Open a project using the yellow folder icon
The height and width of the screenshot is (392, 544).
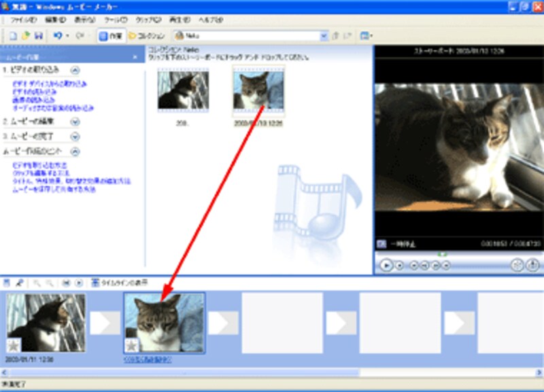coord(26,36)
